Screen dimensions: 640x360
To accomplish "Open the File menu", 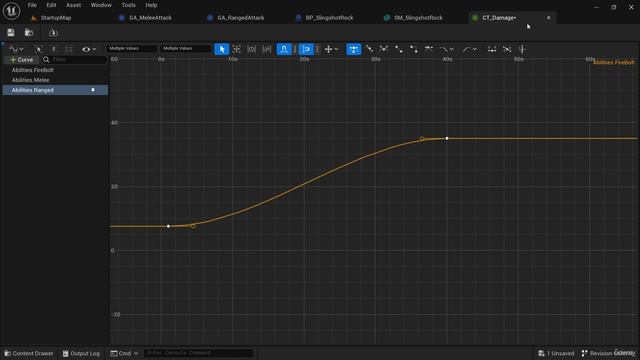I will coord(32,5).
